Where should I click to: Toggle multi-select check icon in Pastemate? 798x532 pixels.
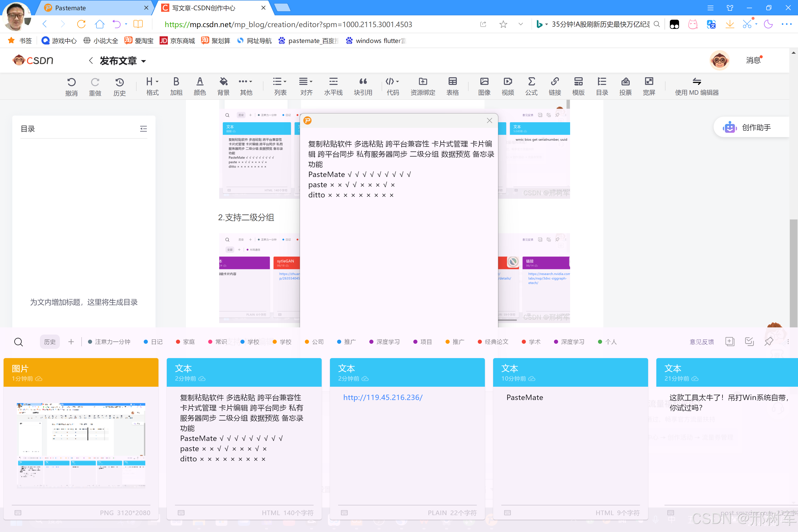[749, 342]
